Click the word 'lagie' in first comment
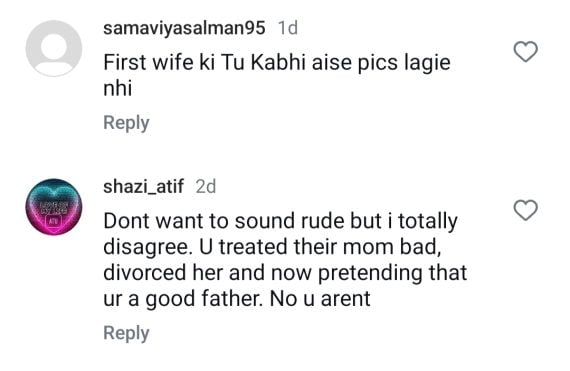 428,63
